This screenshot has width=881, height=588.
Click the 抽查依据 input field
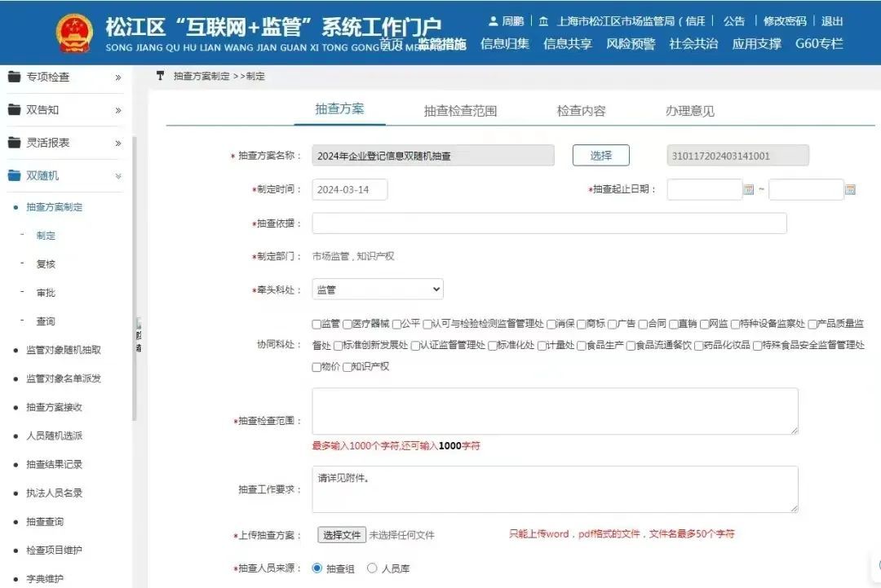point(550,223)
